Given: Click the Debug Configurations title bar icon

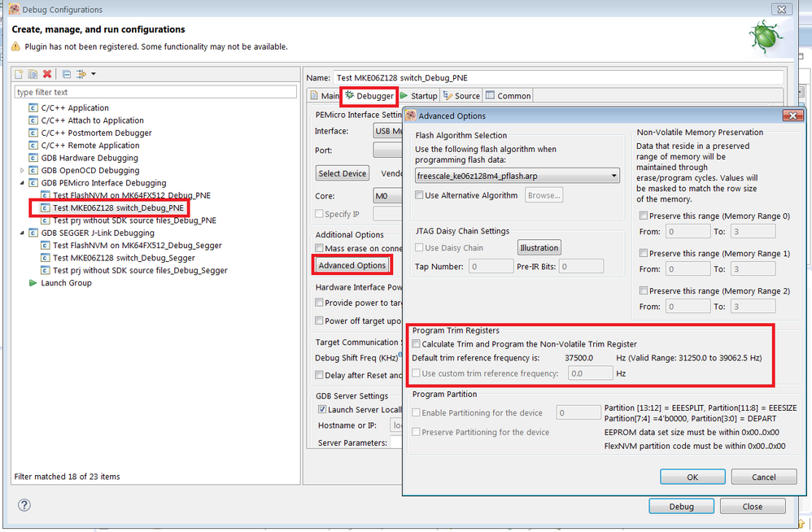Looking at the screenshot, I should [x=14, y=9].
